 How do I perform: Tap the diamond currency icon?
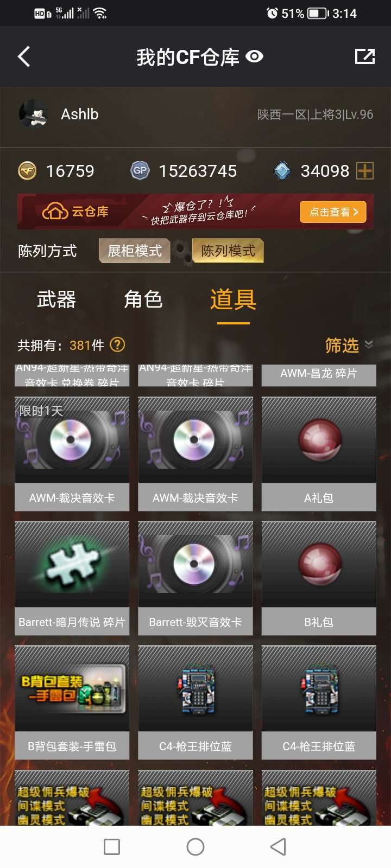point(282,171)
